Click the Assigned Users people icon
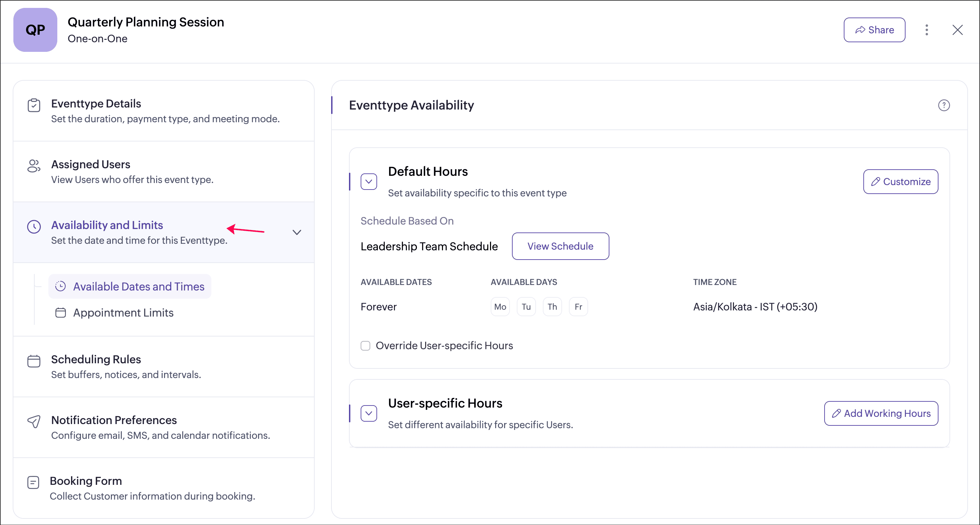 (x=34, y=166)
